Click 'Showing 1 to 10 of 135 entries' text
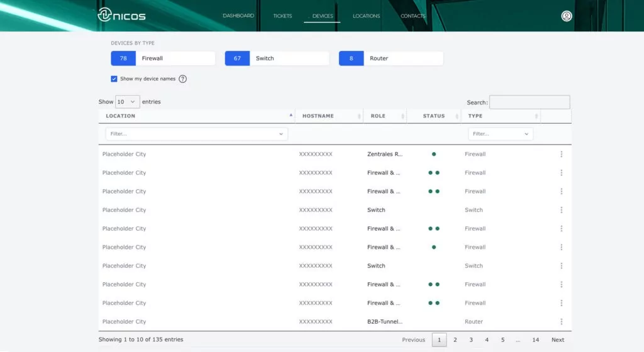This screenshot has height=352, width=644. coord(141,339)
